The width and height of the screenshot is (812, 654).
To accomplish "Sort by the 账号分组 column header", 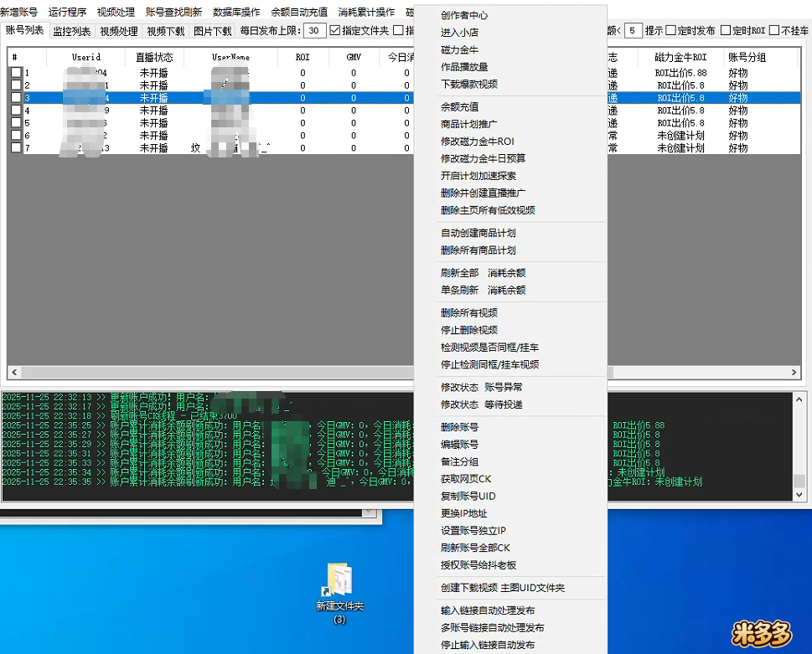I will point(746,58).
